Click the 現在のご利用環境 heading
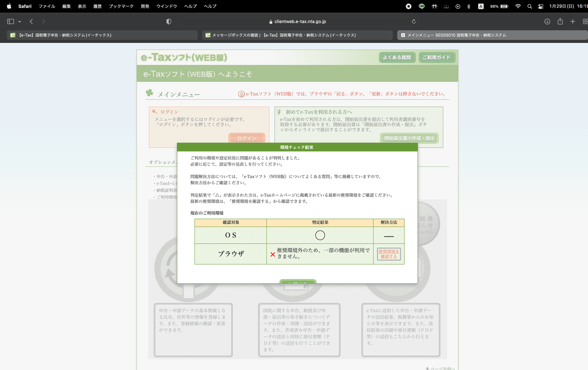 (207, 213)
